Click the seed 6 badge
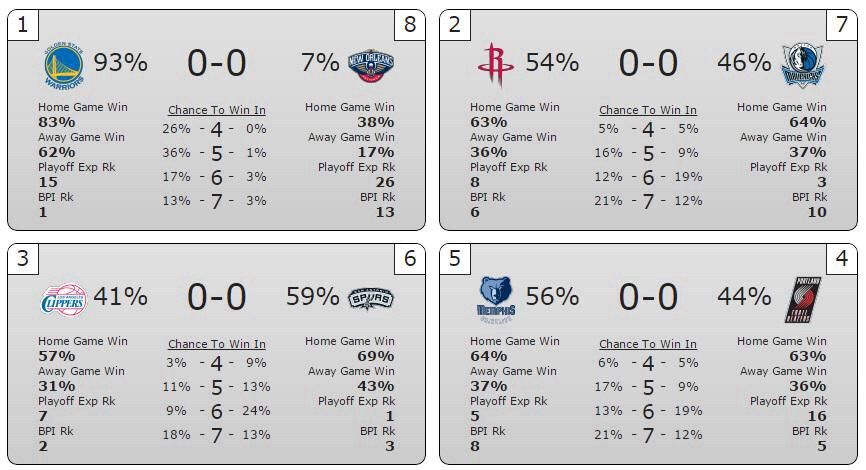Viewport: 866px width, 470px height. point(410,258)
